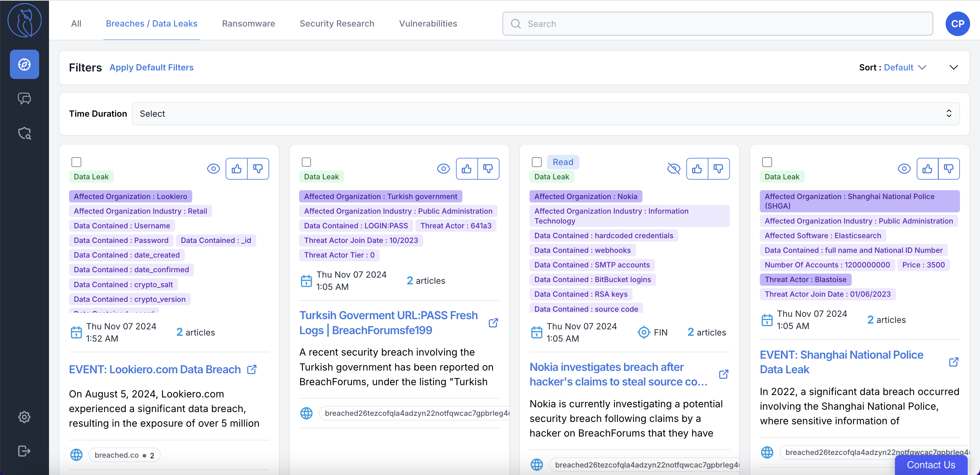This screenshot has width=980, height=475.
Task: Thumbs down the Nokia card
Action: 718,168
